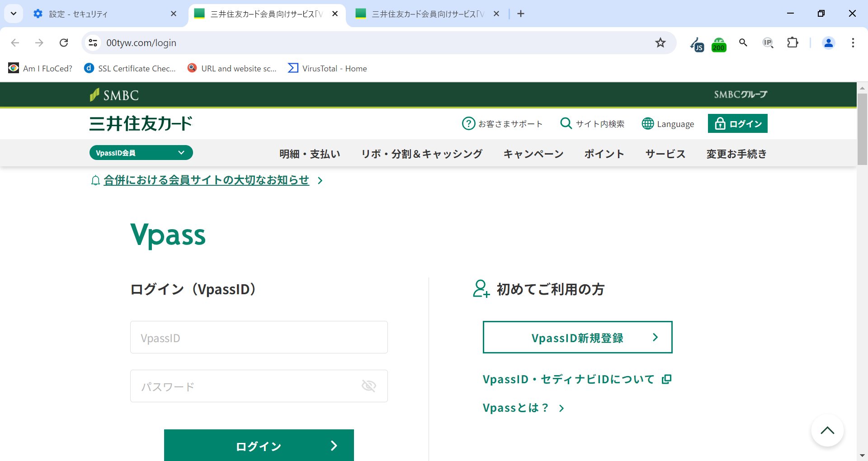Focus the パスワード input field
This screenshot has height=461, width=868.
click(x=259, y=386)
